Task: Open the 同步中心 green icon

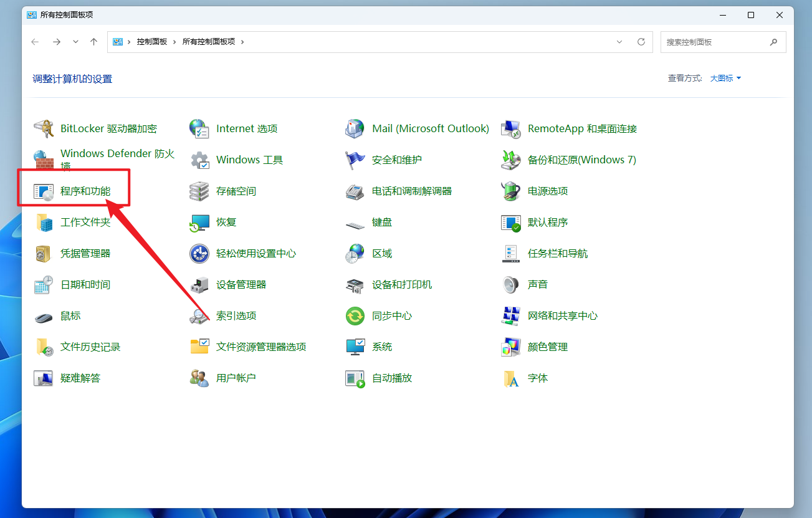Action: point(355,316)
